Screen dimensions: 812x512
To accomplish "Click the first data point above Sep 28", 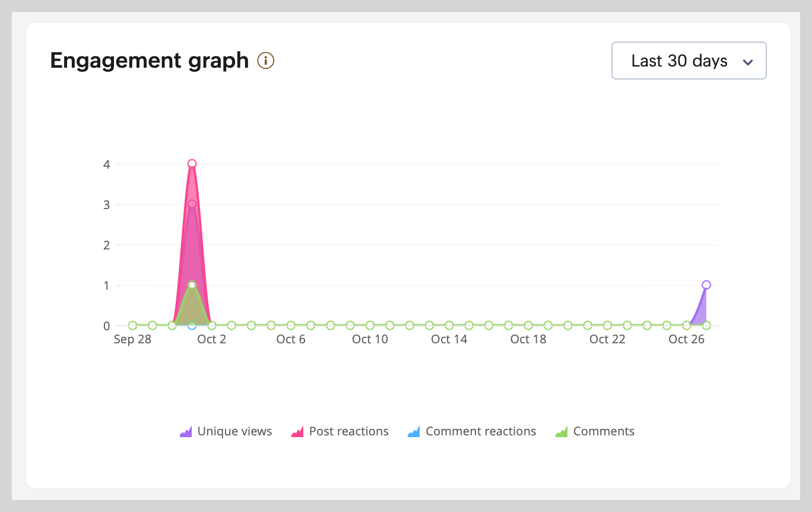I will [132, 325].
